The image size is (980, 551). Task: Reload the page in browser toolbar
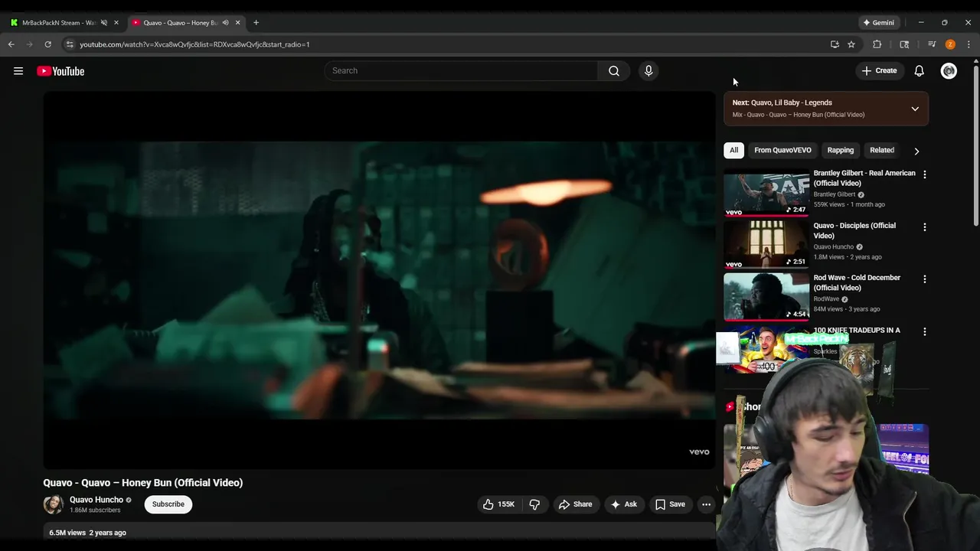[x=47, y=44]
